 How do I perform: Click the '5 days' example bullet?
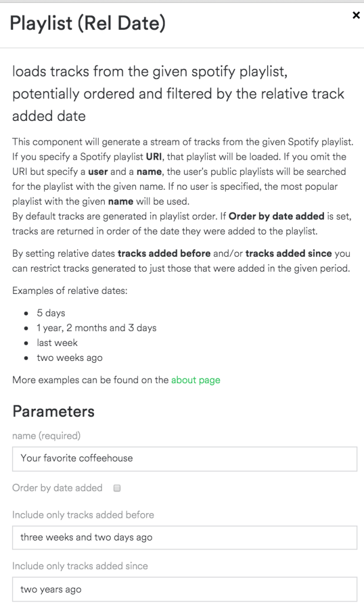coord(51,313)
